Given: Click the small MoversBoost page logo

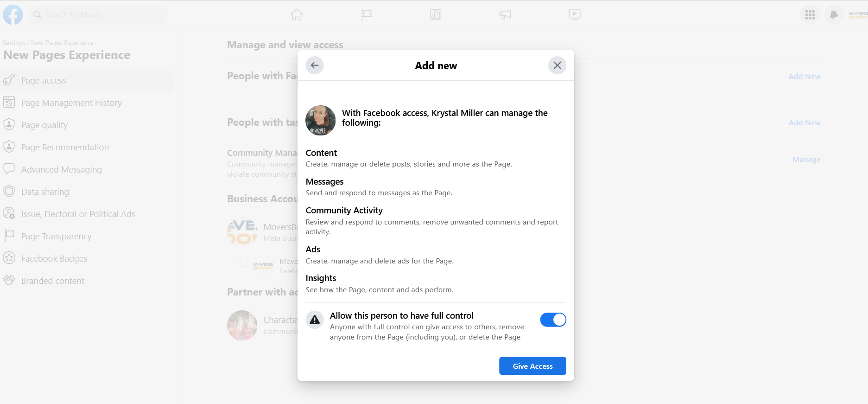Looking at the screenshot, I should click(263, 266).
